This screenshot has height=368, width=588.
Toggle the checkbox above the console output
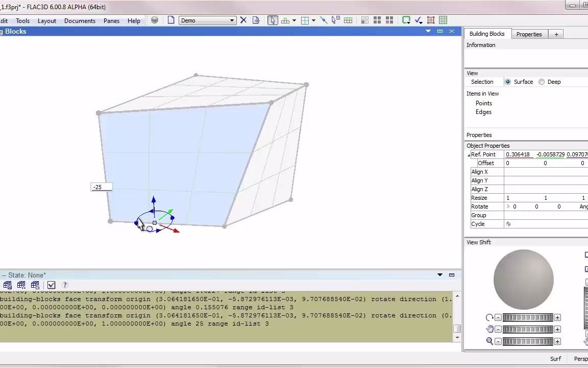[x=51, y=285]
